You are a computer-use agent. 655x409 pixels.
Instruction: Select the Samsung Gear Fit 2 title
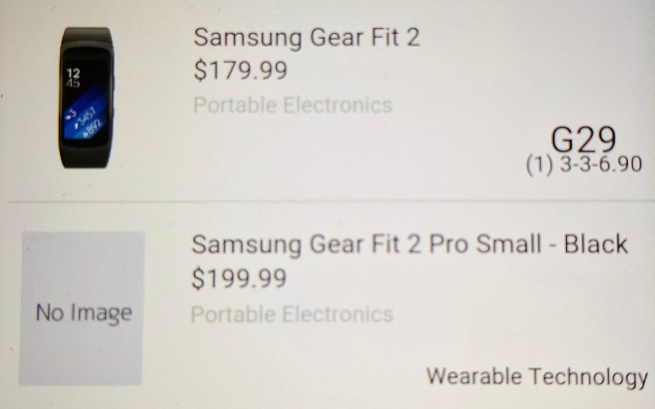307,38
